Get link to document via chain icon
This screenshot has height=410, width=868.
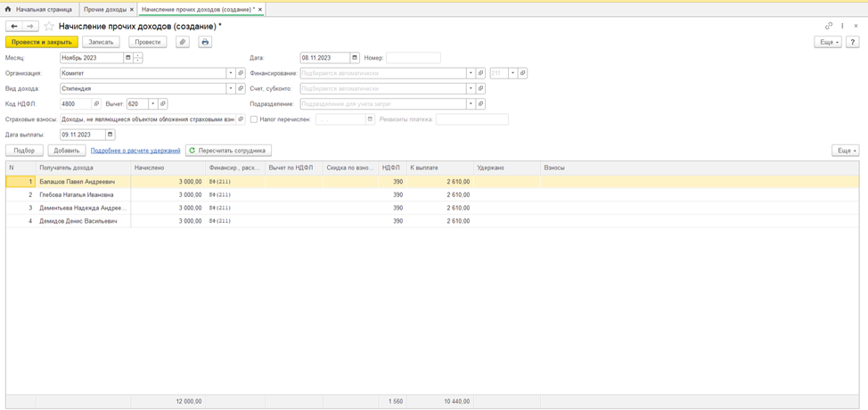tap(829, 26)
